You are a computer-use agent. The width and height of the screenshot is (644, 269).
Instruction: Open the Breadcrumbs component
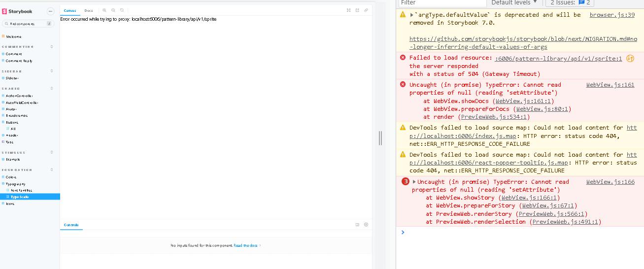point(16,115)
